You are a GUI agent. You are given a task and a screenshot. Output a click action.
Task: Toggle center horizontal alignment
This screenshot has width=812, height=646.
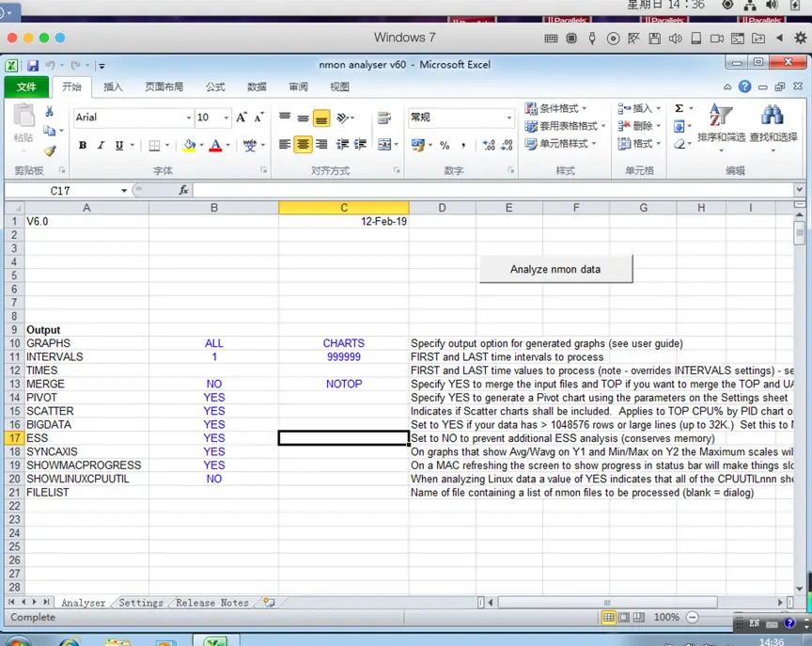pos(303,145)
